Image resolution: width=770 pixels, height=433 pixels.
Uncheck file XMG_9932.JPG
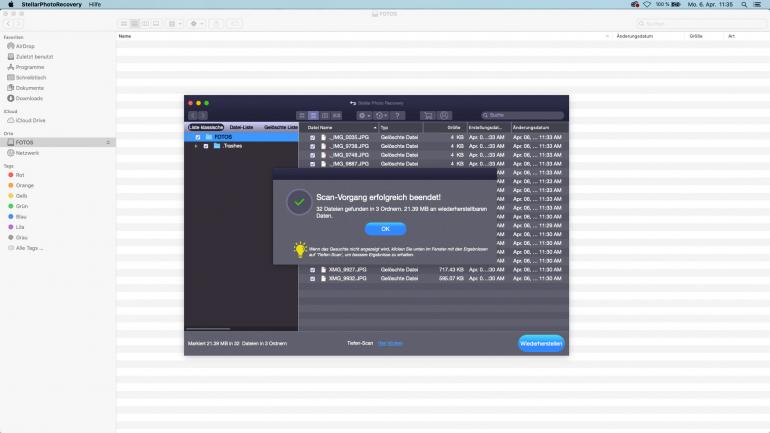[312, 279]
